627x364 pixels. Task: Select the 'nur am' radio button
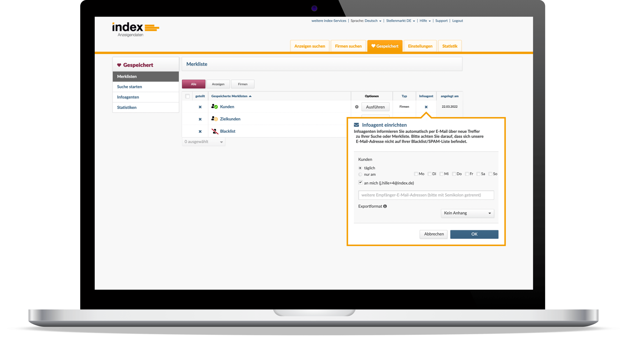[x=360, y=174]
